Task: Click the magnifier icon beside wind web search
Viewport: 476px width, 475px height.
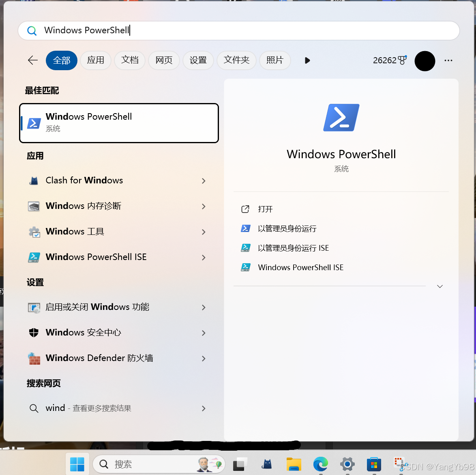Action: (x=34, y=408)
